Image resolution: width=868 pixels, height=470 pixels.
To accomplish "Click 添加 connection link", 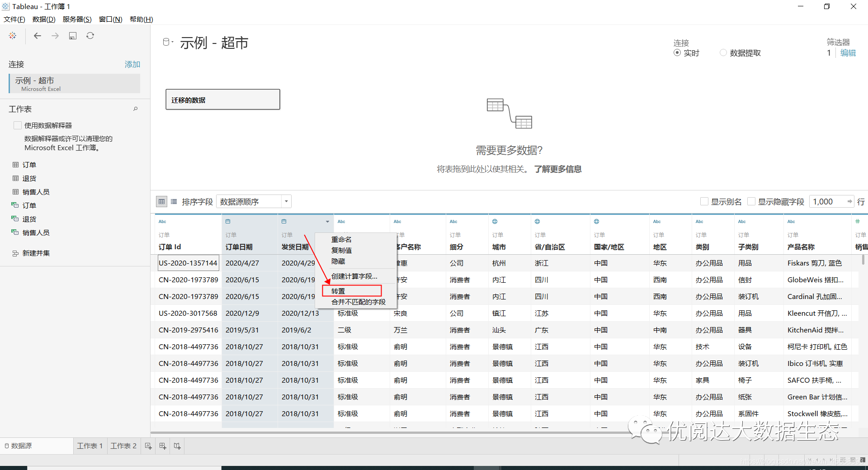I will [132, 65].
